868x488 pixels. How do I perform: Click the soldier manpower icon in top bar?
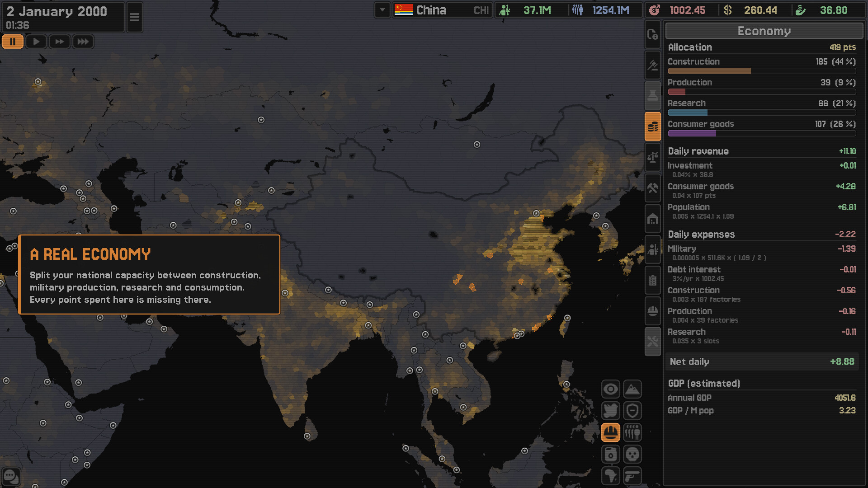[505, 10]
